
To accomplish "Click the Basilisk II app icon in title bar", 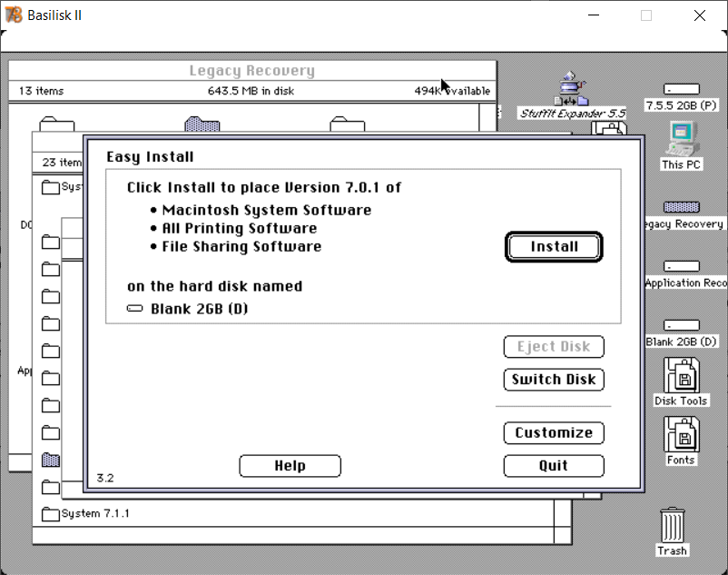I will (14, 15).
